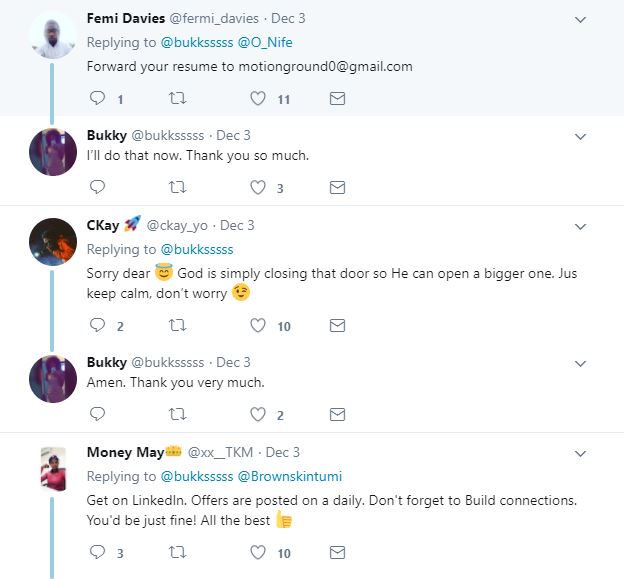Send Femi Davies' tweet via direct message
The width and height of the screenshot is (624, 579).
(x=338, y=99)
